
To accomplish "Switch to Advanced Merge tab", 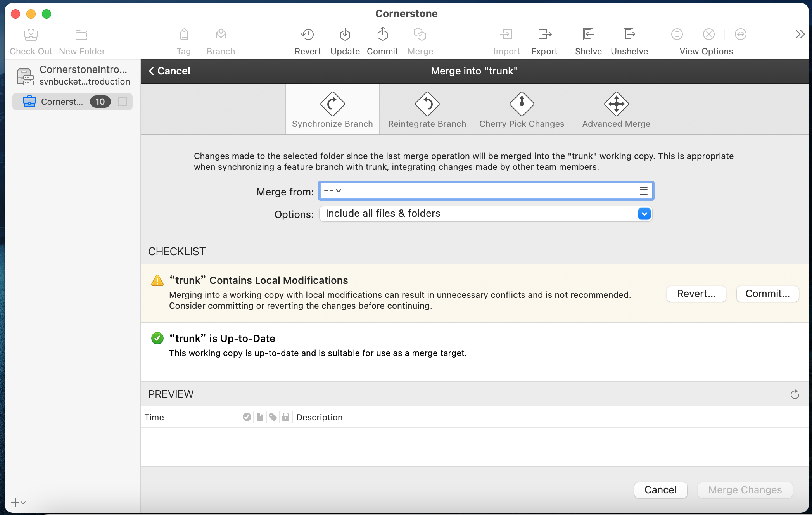I will click(x=616, y=109).
